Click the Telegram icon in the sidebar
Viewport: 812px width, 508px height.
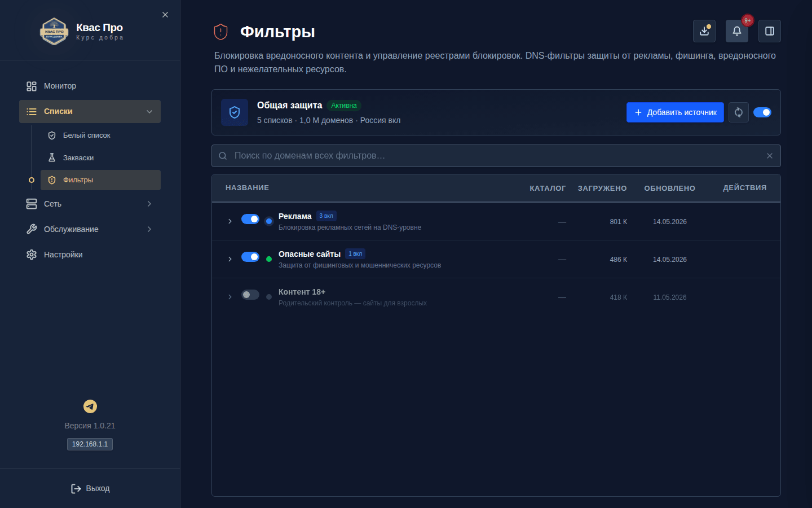(x=90, y=406)
